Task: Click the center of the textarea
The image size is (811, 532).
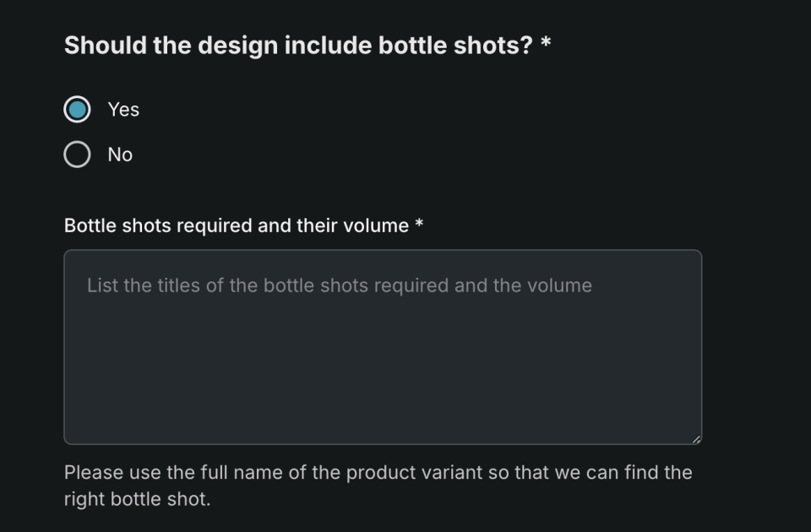Action: pos(382,347)
